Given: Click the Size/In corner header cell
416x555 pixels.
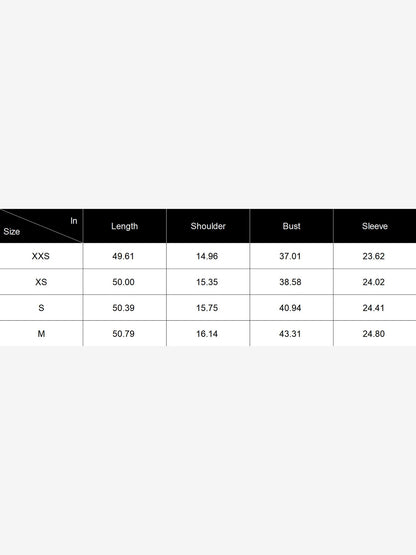Looking at the screenshot, I should pos(41,226).
